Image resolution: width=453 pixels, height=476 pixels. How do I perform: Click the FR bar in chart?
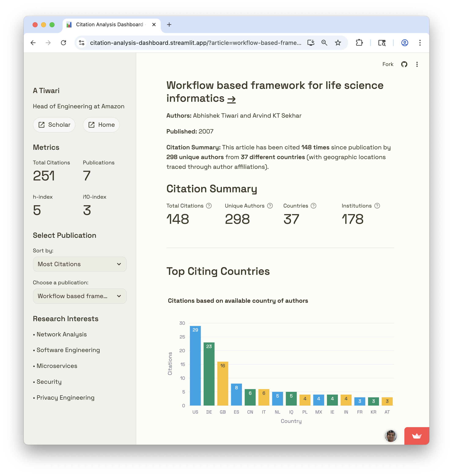[360, 401]
